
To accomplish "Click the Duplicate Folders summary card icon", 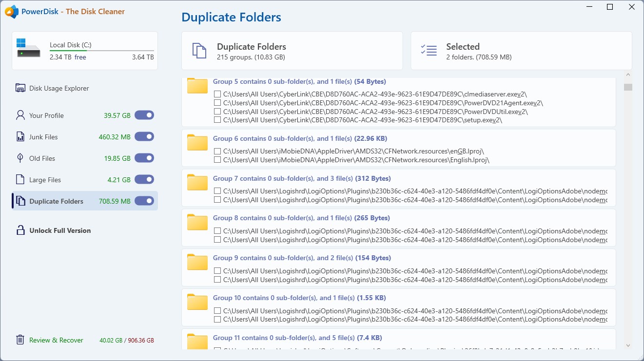I will [199, 51].
